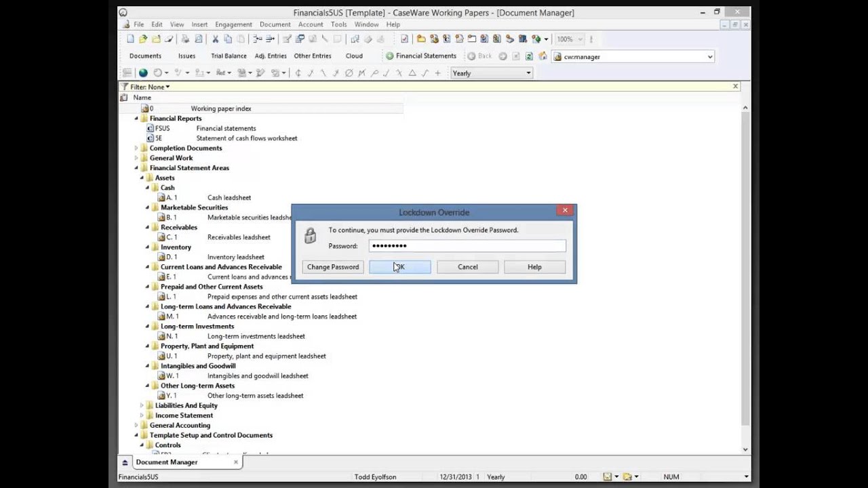The width and height of the screenshot is (868, 488).
Task: Open the Account menu
Action: [311, 24]
